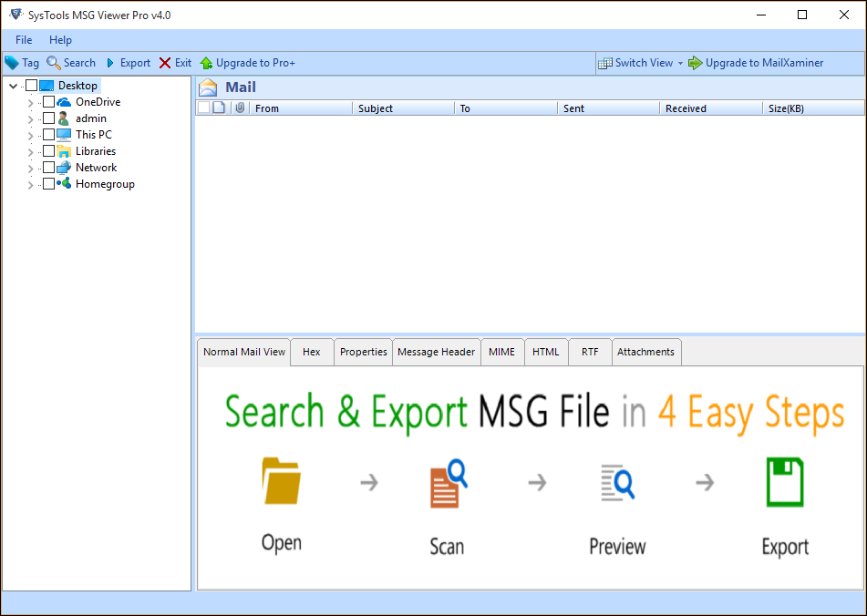This screenshot has width=867, height=616.
Task: Check the This PC checkbox
Action: [x=48, y=135]
